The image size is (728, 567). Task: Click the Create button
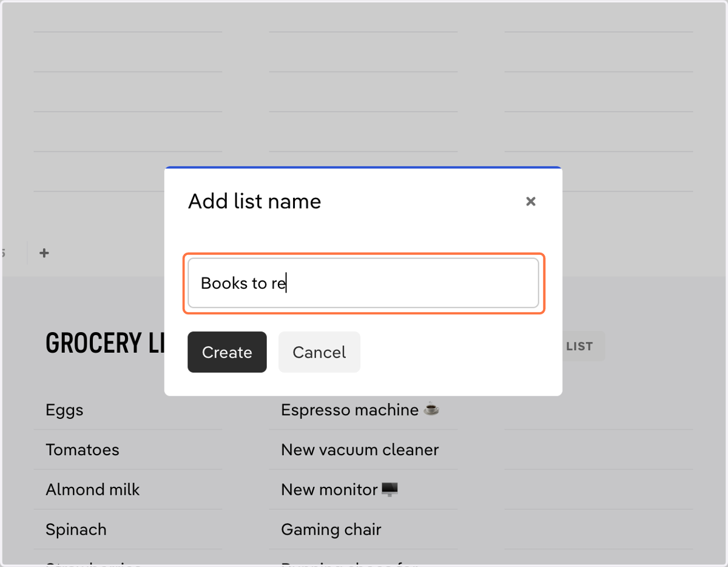227,352
